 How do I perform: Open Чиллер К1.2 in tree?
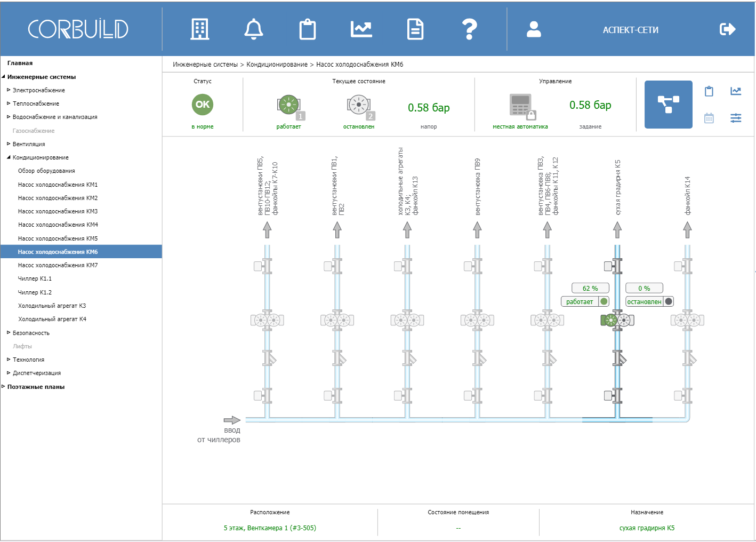tap(35, 292)
